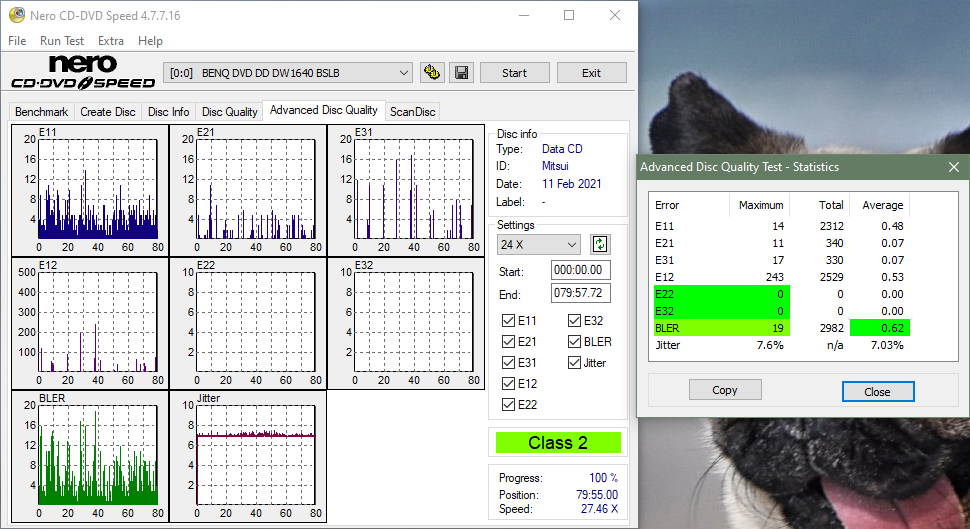Click the Exit button

[x=591, y=73]
